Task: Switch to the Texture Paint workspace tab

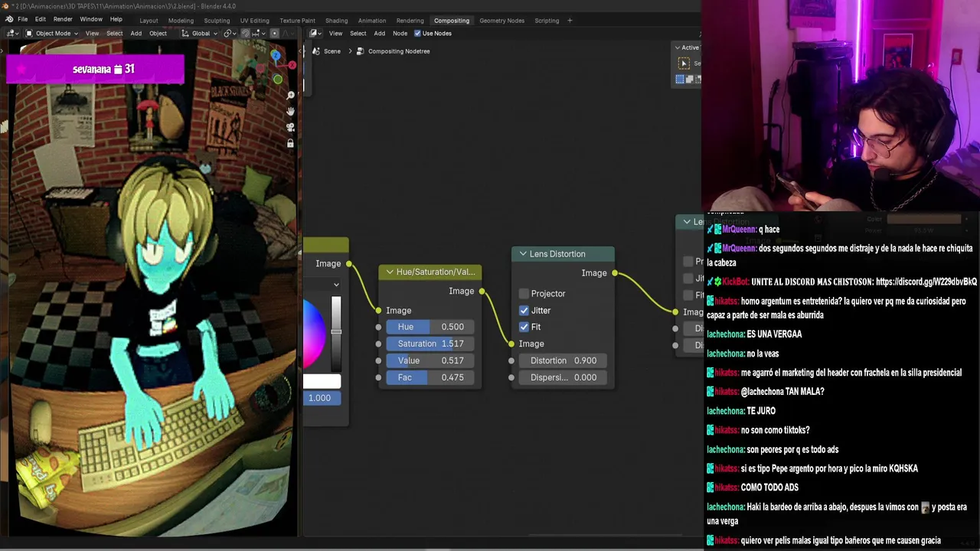Action: (297, 21)
